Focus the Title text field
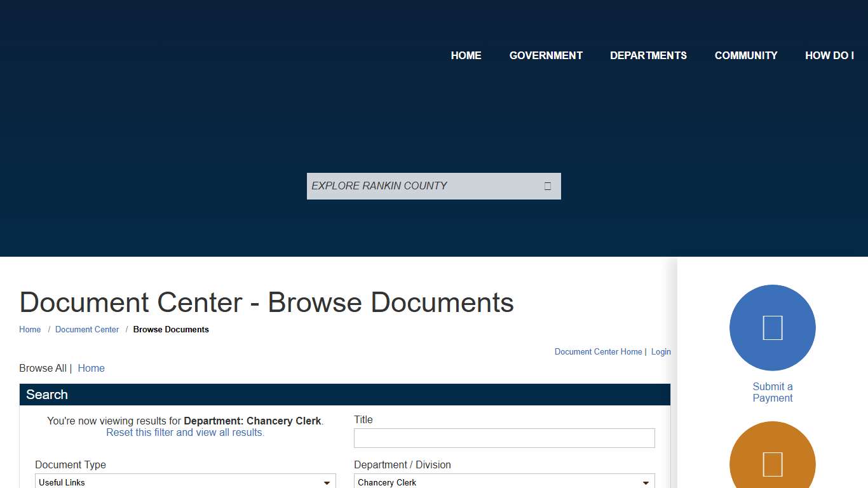The image size is (868, 488). [504, 438]
